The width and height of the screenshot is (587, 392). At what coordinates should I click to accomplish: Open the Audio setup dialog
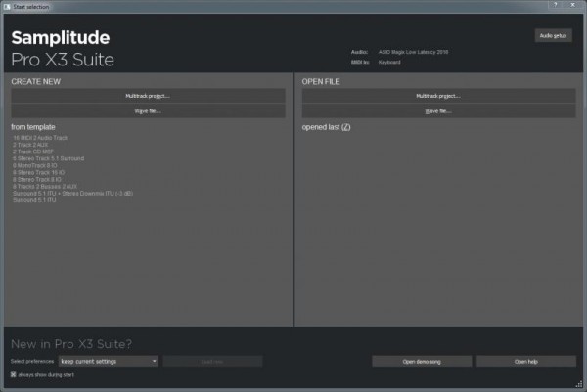coord(553,35)
